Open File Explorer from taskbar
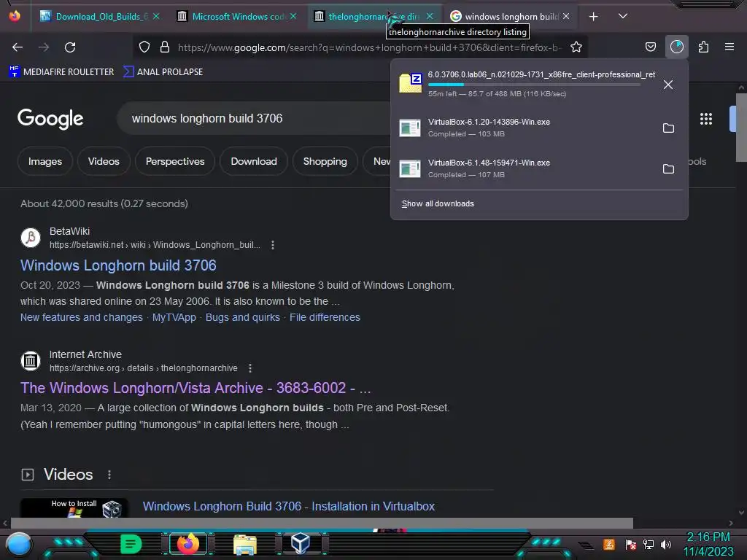The image size is (747, 560). pyautogui.click(x=245, y=544)
